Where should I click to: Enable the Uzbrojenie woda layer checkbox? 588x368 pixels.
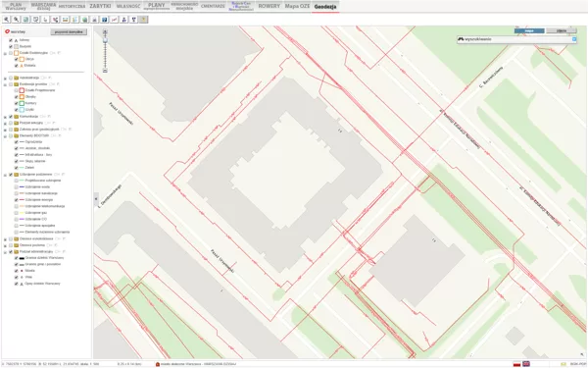click(x=16, y=187)
